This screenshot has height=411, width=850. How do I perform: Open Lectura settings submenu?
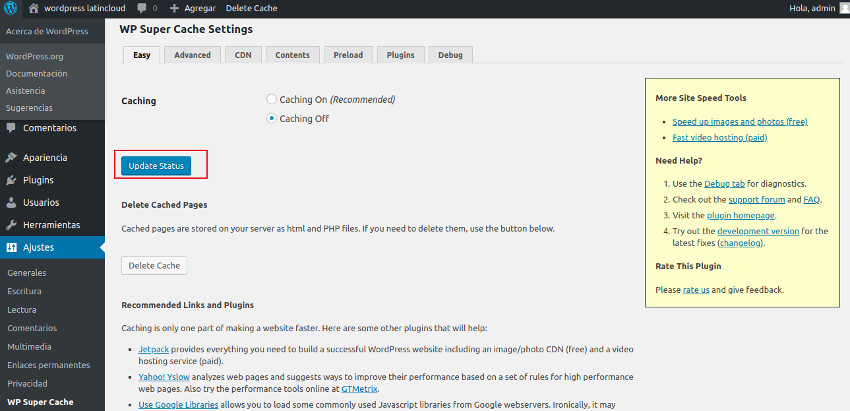coord(22,310)
